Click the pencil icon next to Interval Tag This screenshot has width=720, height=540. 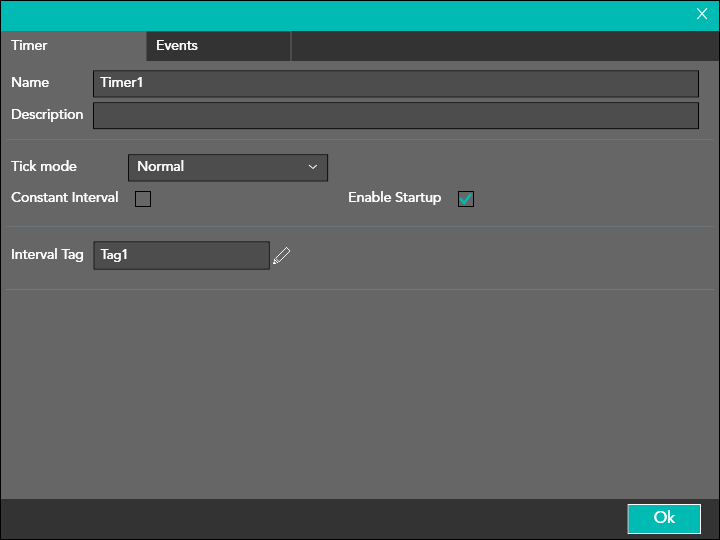point(282,256)
